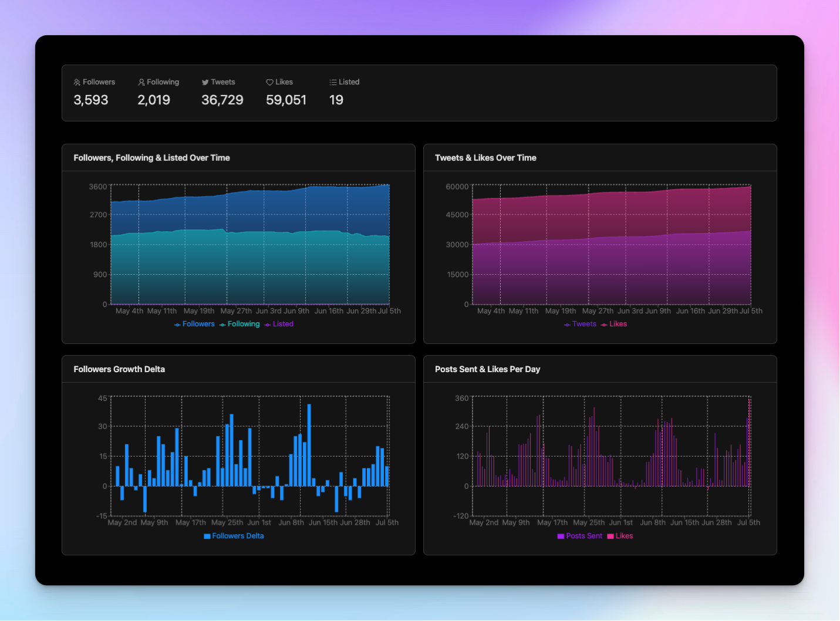Toggle the Following series in the legend
The width and height of the screenshot is (840, 621).
pos(239,324)
